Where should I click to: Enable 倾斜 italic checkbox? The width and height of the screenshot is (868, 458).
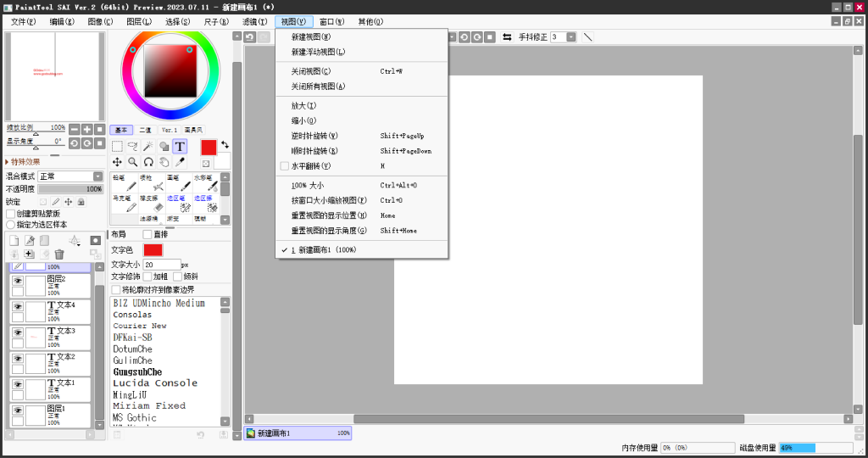tap(178, 276)
